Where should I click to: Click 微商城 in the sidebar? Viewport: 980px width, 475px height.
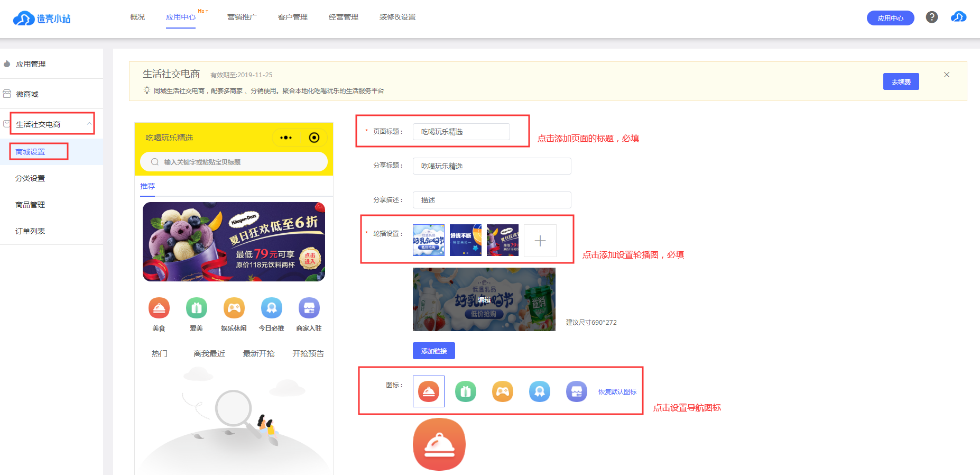coord(27,94)
